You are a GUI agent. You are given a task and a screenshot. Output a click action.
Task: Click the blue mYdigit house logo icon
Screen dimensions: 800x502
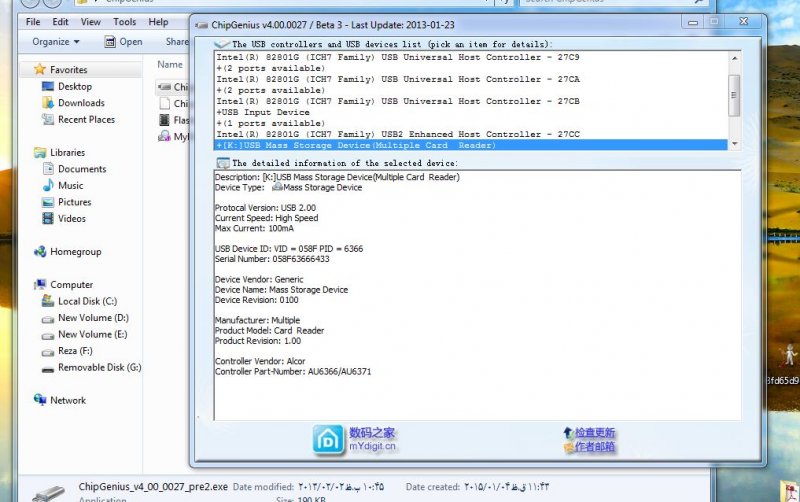[x=328, y=440]
